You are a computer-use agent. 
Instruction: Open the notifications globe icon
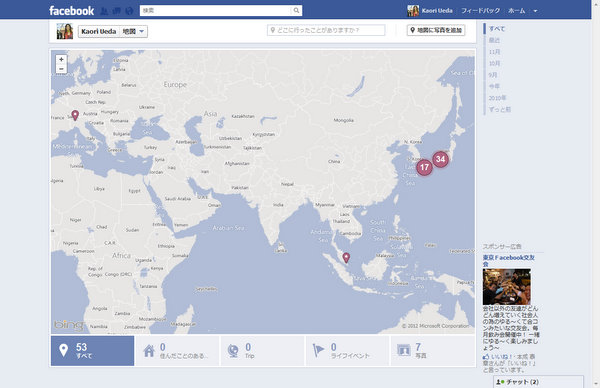tap(129, 11)
